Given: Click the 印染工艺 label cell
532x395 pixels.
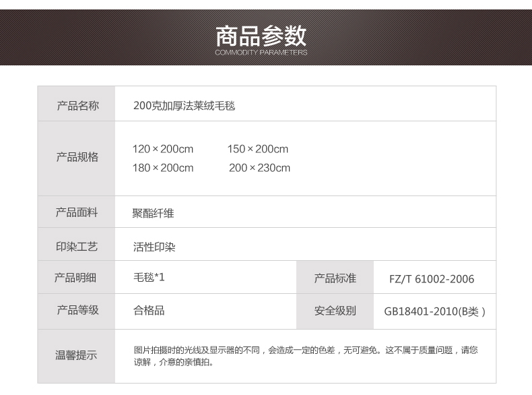Looking at the screenshot, I should pyautogui.click(x=77, y=247).
